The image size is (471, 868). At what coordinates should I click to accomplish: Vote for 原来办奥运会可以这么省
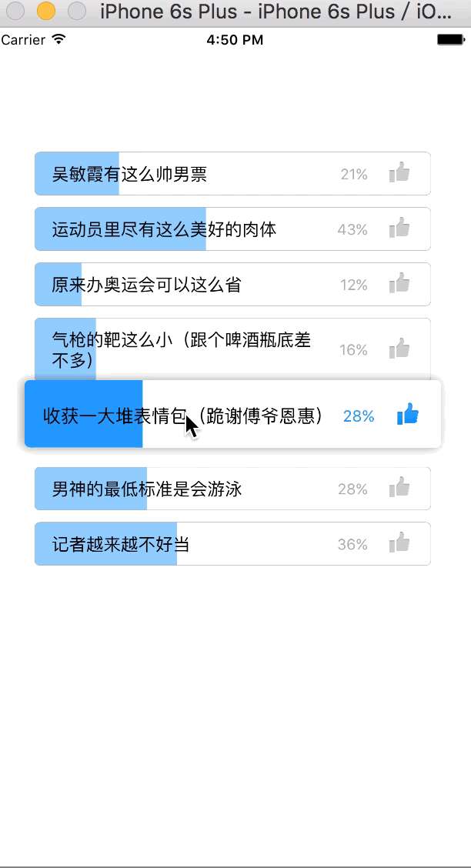click(x=146, y=285)
